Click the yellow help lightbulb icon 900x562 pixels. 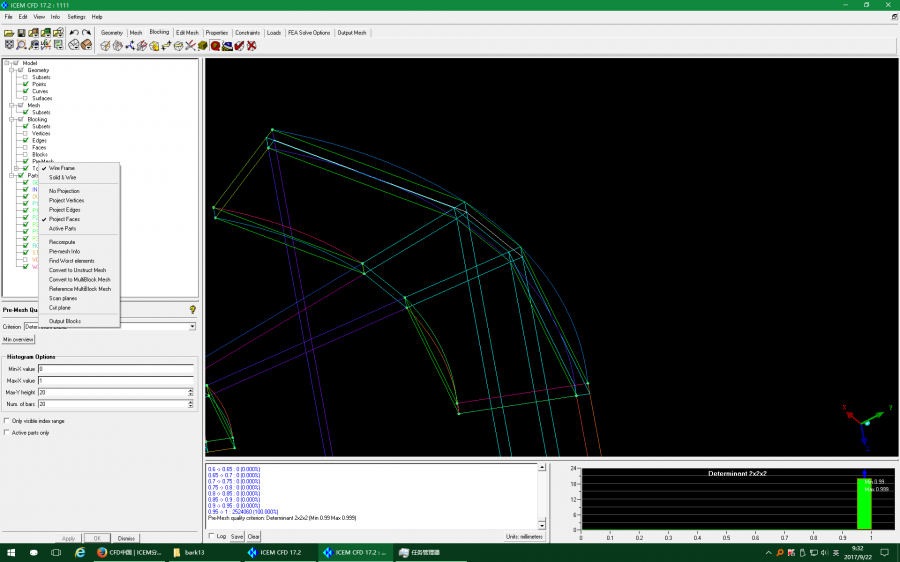tap(191, 310)
